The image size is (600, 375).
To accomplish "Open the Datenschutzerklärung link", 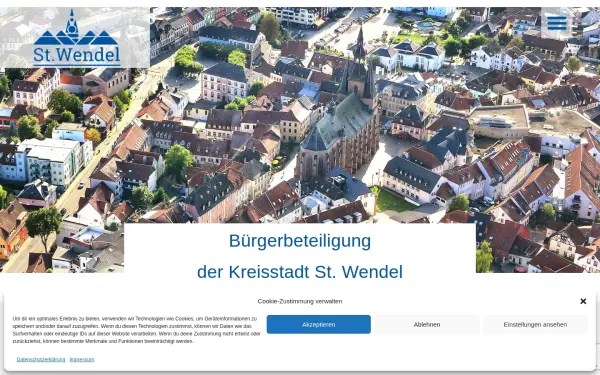I will coord(41,359).
